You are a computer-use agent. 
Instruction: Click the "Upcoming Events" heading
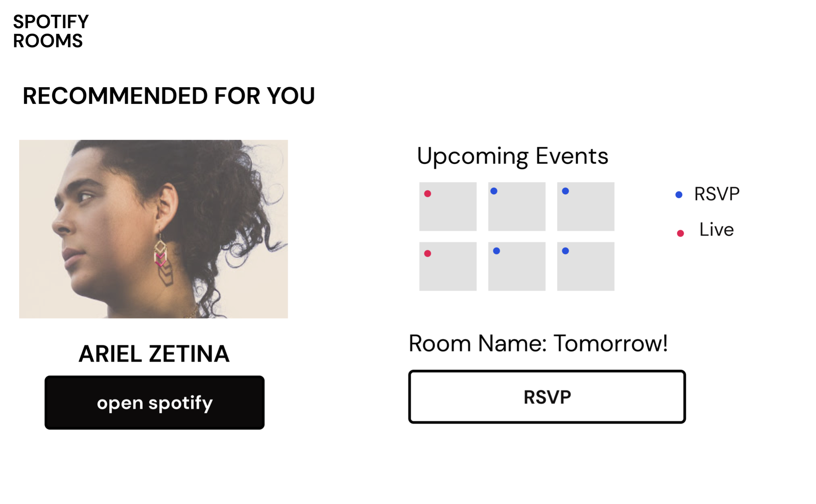point(512,156)
